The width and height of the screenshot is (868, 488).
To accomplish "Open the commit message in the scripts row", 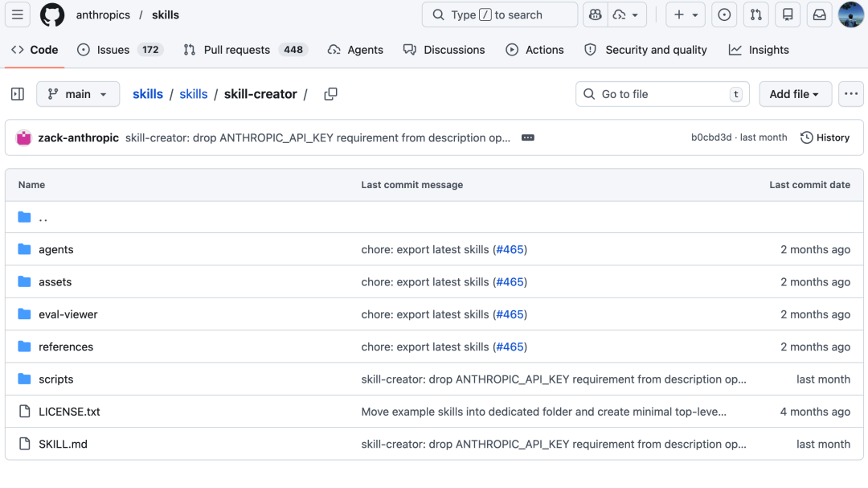I will pos(554,379).
